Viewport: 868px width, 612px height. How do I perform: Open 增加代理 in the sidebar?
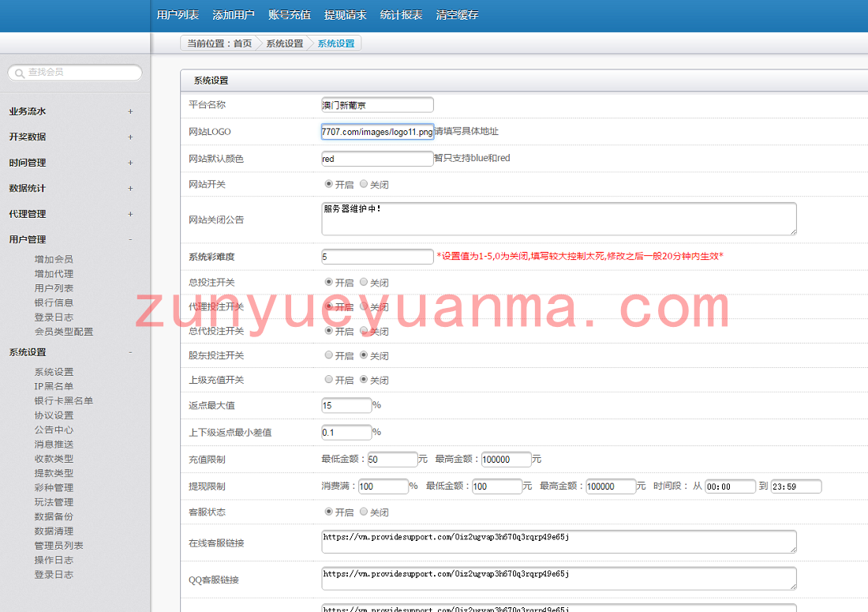point(54,273)
